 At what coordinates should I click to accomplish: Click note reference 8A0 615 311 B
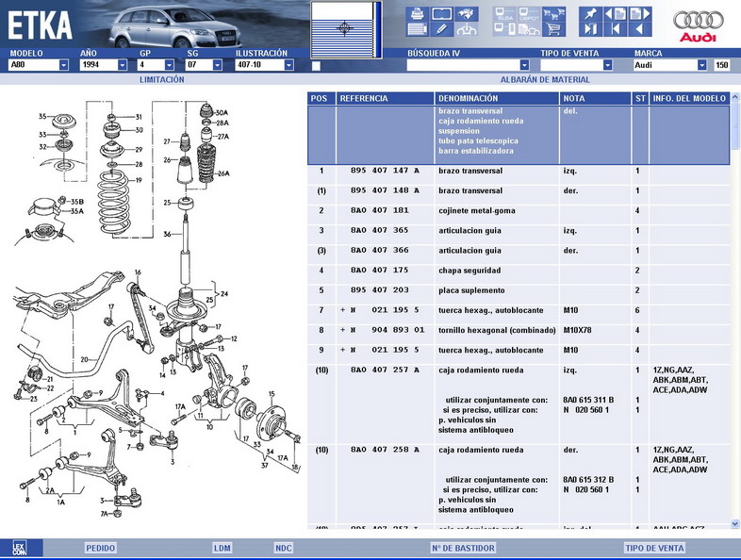coord(588,400)
